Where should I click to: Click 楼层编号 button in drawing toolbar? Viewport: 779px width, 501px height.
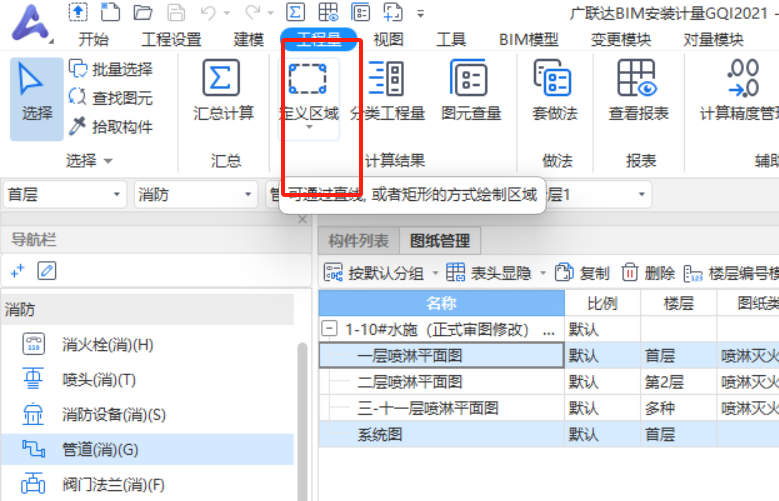(731, 273)
